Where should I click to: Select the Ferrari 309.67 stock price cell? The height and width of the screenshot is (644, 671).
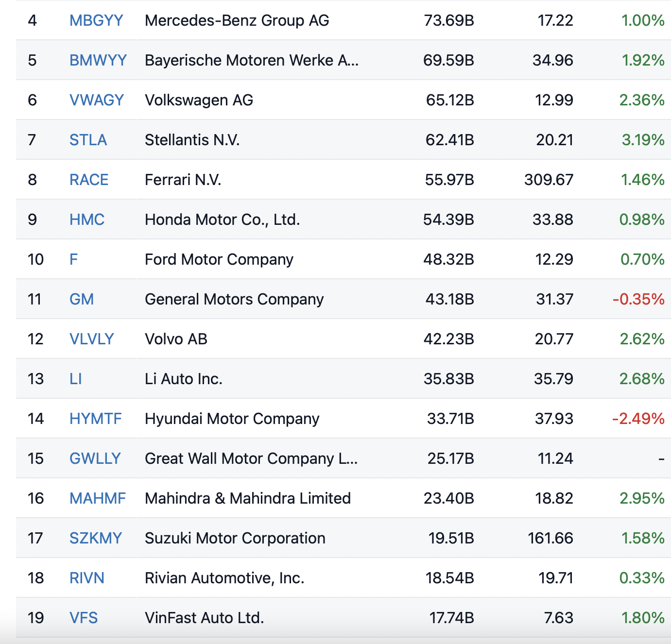pos(549,180)
